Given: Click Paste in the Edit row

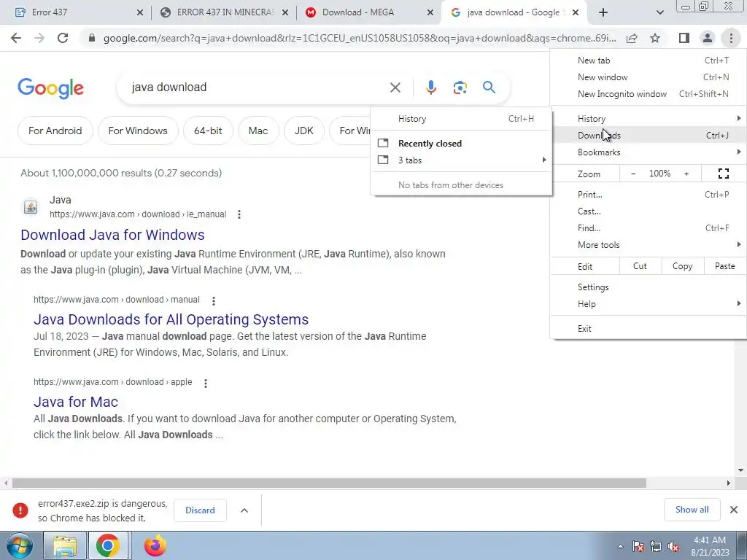Looking at the screenshot, I should click(724, 266).
